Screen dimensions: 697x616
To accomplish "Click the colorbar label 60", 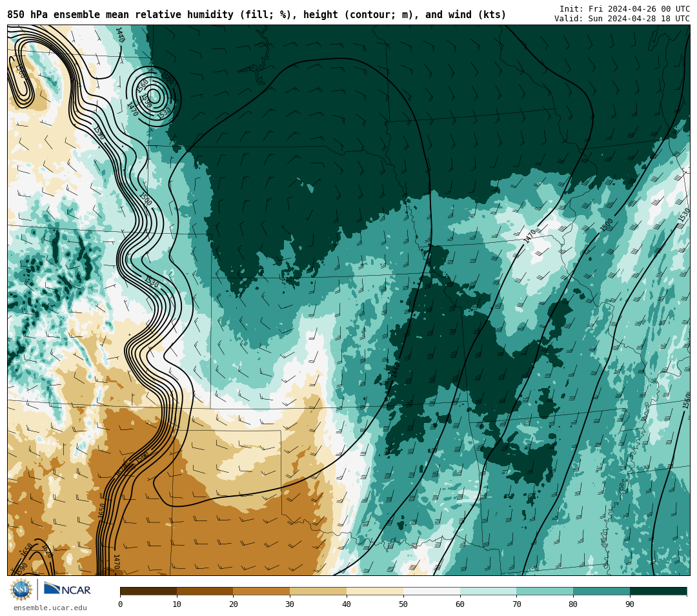I will pyautogui.click(x=460, y=604).
